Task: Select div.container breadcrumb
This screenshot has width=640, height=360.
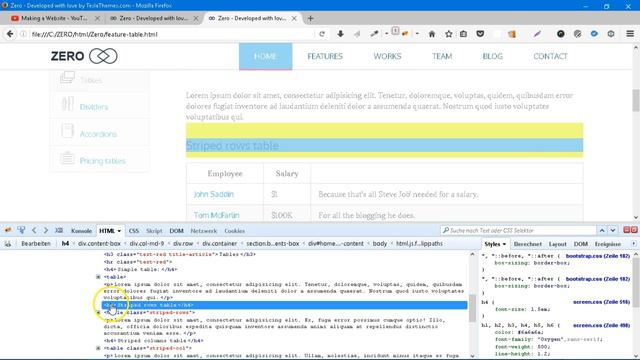Action: [x=220, y=244]
